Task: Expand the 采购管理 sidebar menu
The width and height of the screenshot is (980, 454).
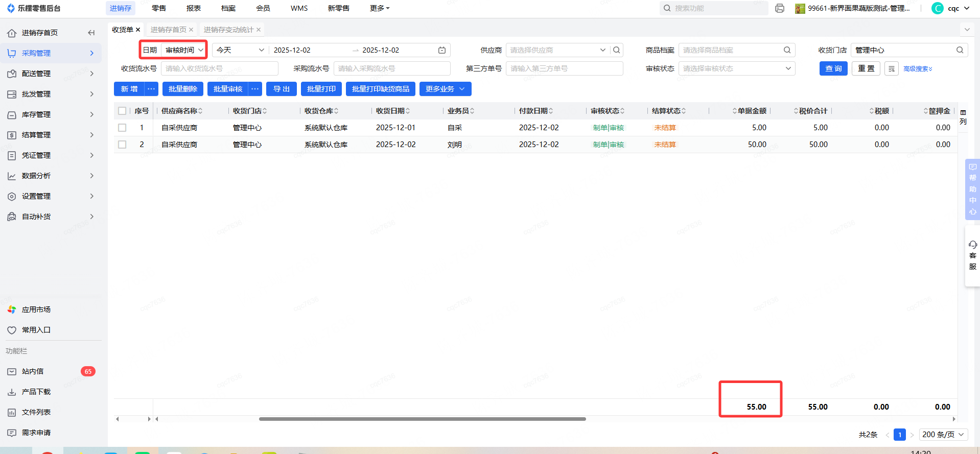Action: 51,53
